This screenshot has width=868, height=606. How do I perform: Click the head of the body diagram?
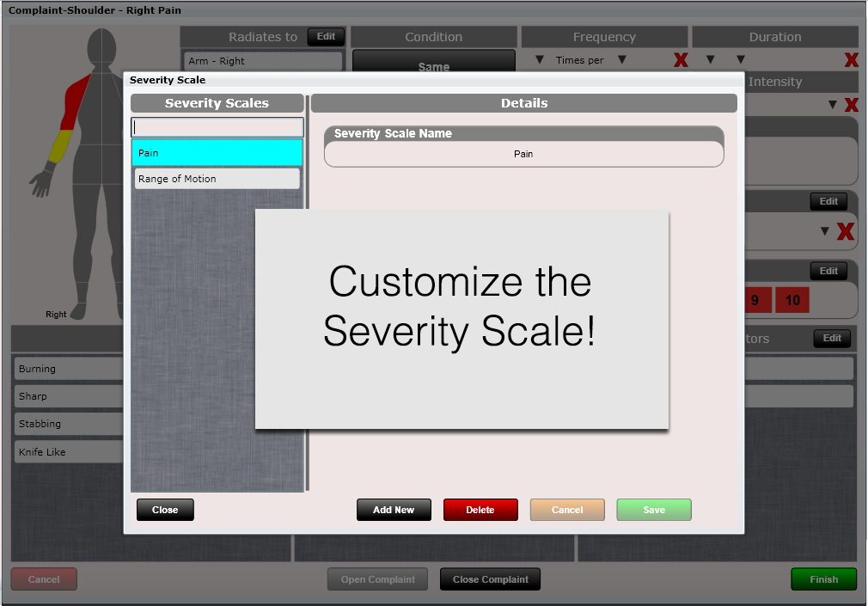coord(102,44)
